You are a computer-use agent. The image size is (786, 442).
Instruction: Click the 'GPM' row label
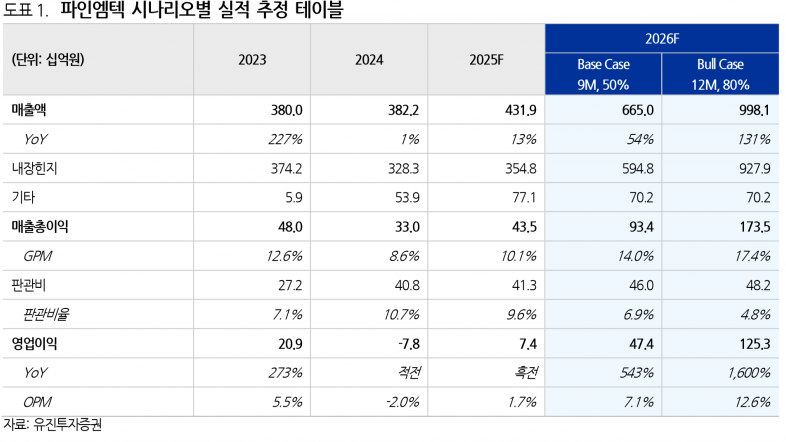pos(38,256)
